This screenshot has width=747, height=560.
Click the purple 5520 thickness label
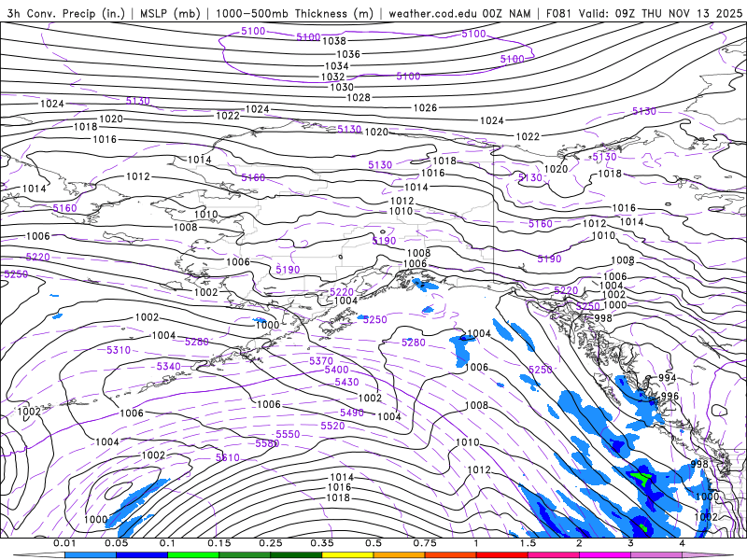click(332, 426)
